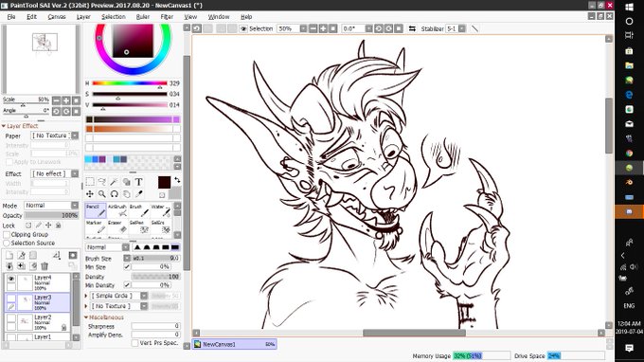Enable the Vert Prs Spec. checkbox
This screenshot has height=362, width=644.
pos(134,343)
